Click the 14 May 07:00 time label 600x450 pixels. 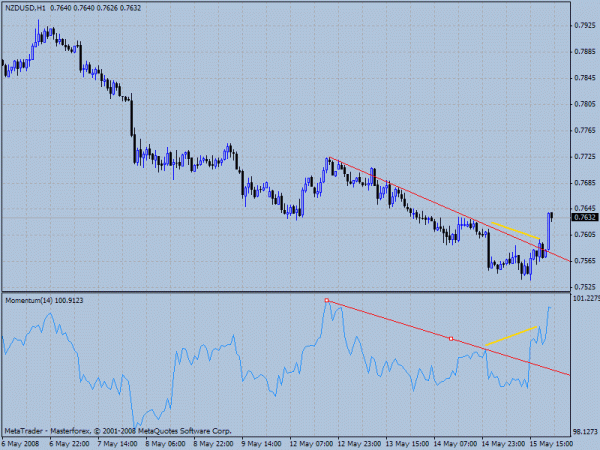point(455,444)
